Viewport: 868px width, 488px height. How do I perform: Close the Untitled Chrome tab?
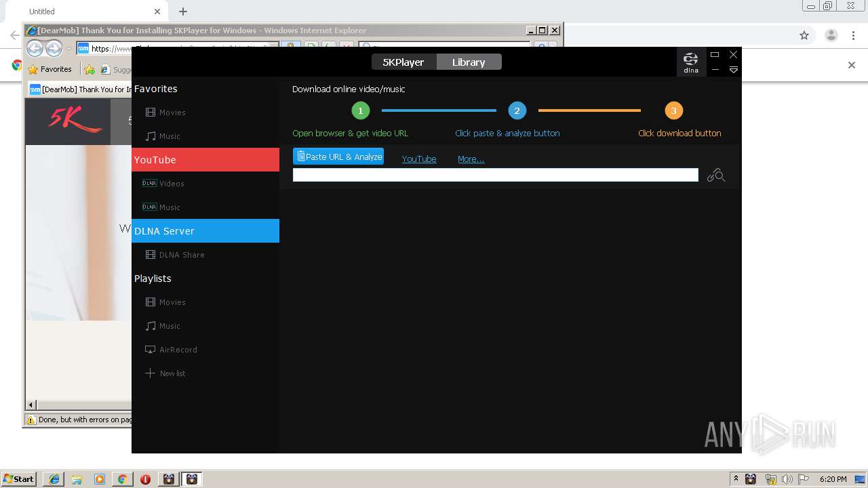tap(157, 12)
